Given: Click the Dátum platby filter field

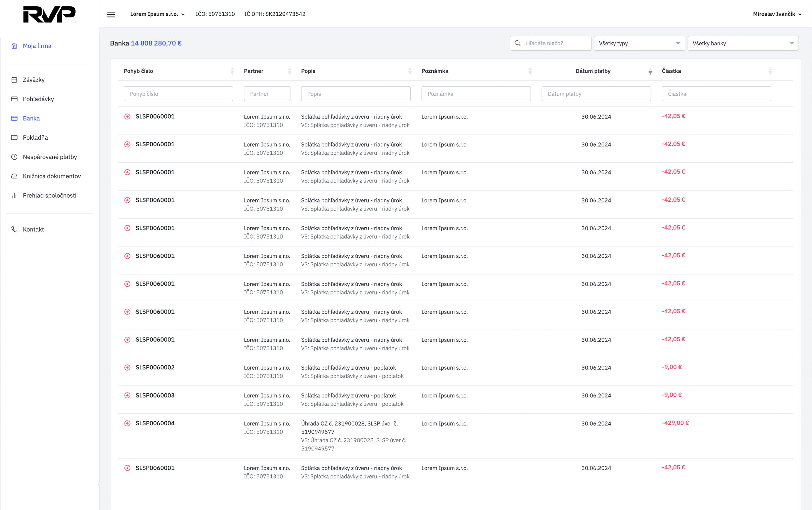Looking at the screenshot, I should 596,94.
